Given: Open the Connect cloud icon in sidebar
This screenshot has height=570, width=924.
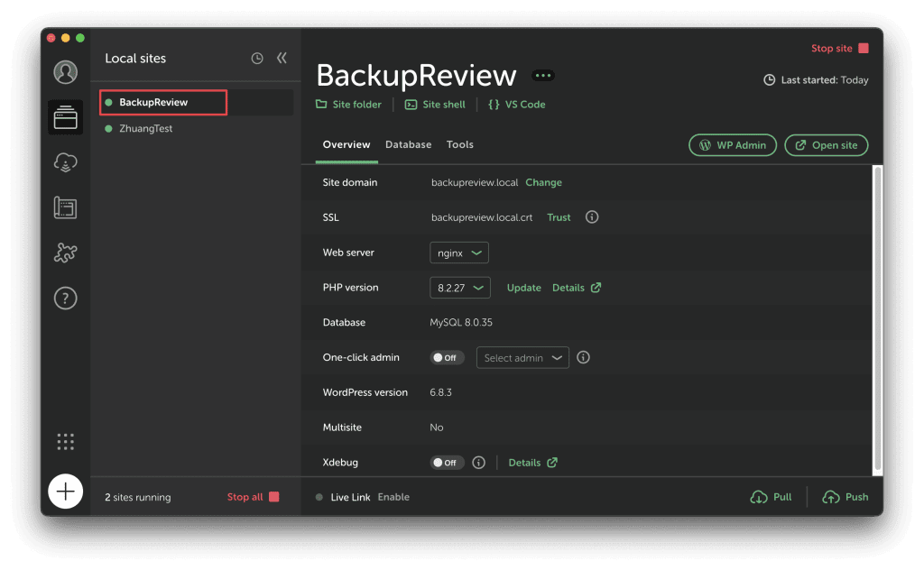Looking at the screenshot, I should click(65, 163).
